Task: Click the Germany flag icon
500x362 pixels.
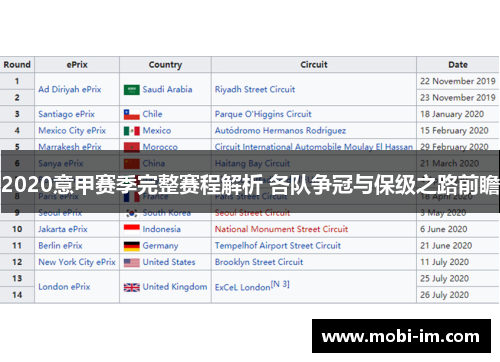Action: pos(132,246)
